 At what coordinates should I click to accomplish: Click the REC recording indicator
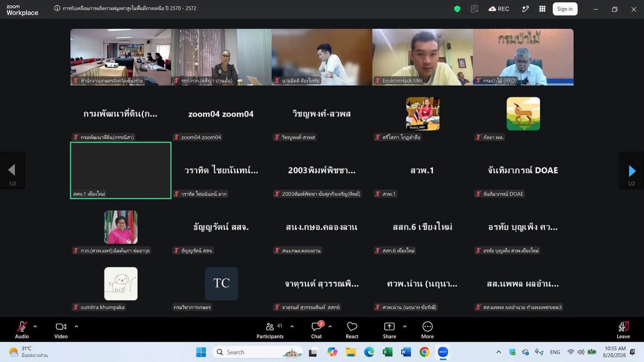tap(499, 9)
